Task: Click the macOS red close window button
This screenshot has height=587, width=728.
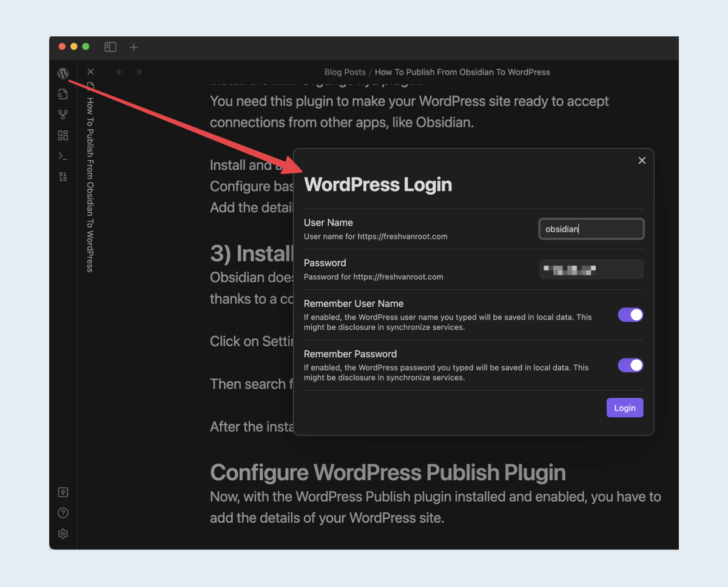Action: tap(62, 47)
